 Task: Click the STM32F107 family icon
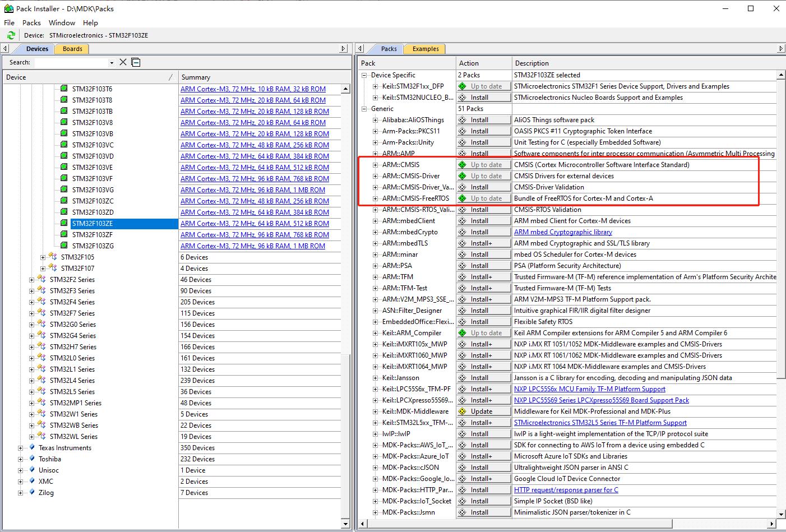pos(53,268)
